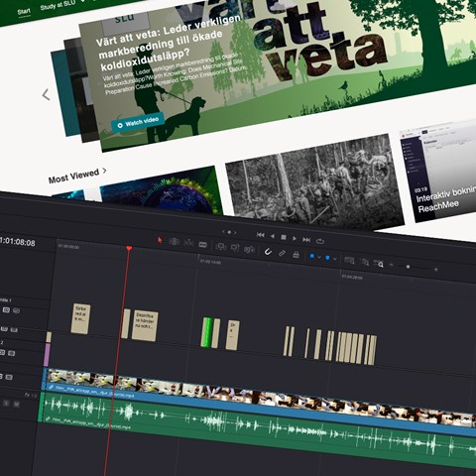Select the red arrow Selection Mode tool
This screenshot has height=476, width=476.
click(160, 240)
